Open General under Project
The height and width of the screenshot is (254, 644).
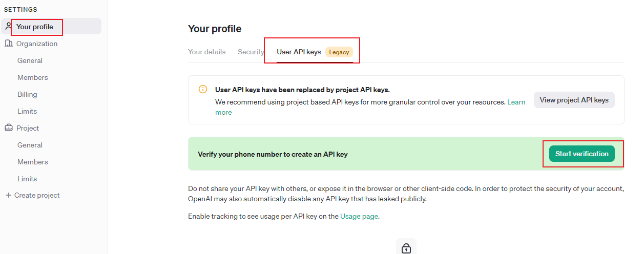pyautogui.click(x=30, y=145)
